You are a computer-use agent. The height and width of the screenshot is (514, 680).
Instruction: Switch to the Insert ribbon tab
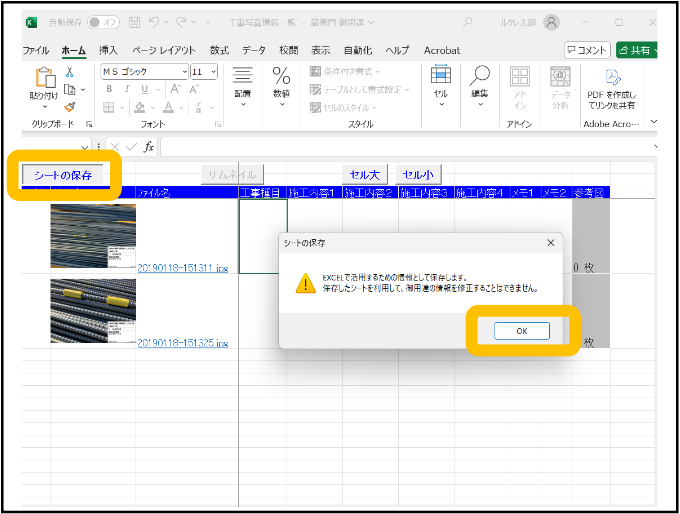click(108, 50)
